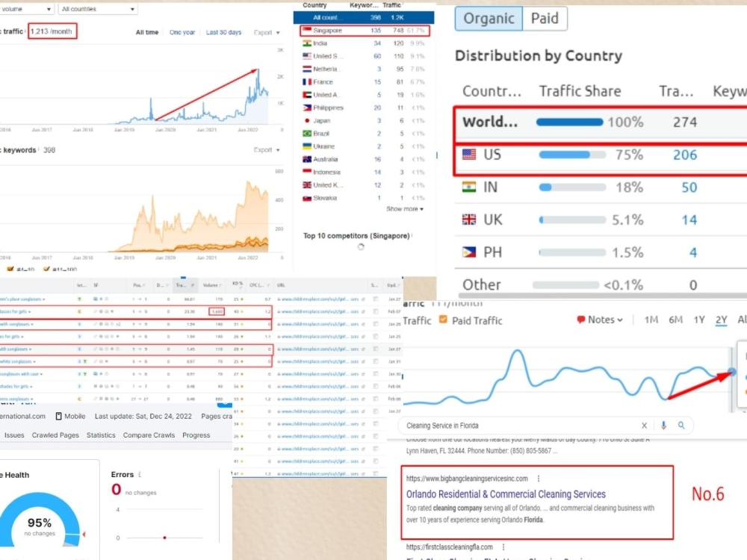Click the magnifier search icon in search bar
This screenshot has width=747, height=560.
(681, 426)
